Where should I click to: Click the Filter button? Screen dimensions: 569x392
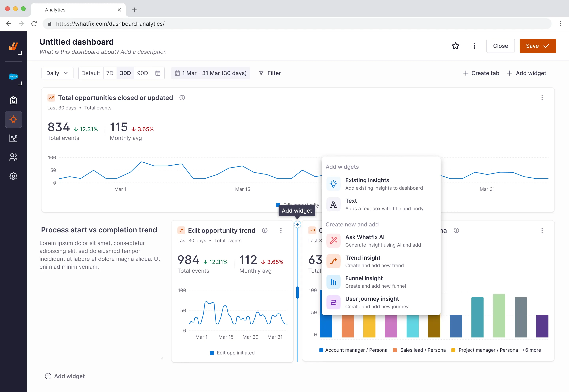click(270, 73)
